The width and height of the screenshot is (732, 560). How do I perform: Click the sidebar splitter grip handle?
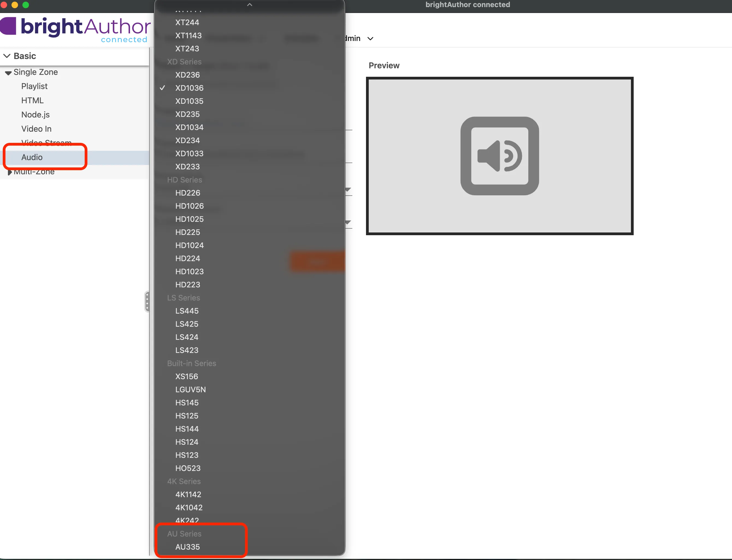pyautogui.click(x=147, y=301)
